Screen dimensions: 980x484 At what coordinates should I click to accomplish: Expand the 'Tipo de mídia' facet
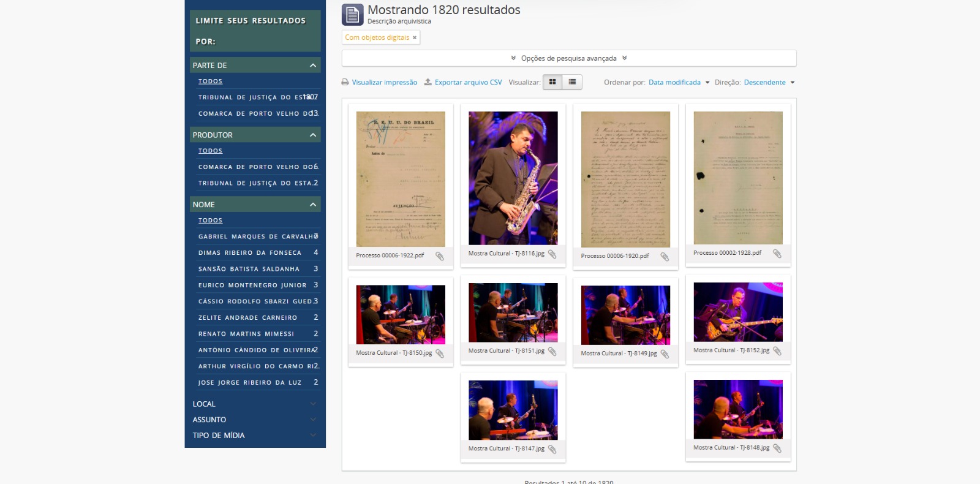(x=255, y=435)
